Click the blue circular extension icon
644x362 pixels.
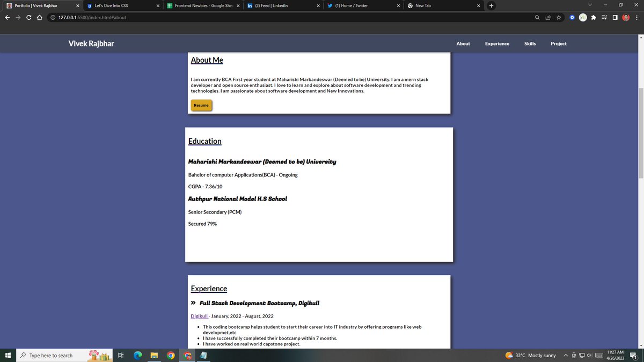point(573,17)
